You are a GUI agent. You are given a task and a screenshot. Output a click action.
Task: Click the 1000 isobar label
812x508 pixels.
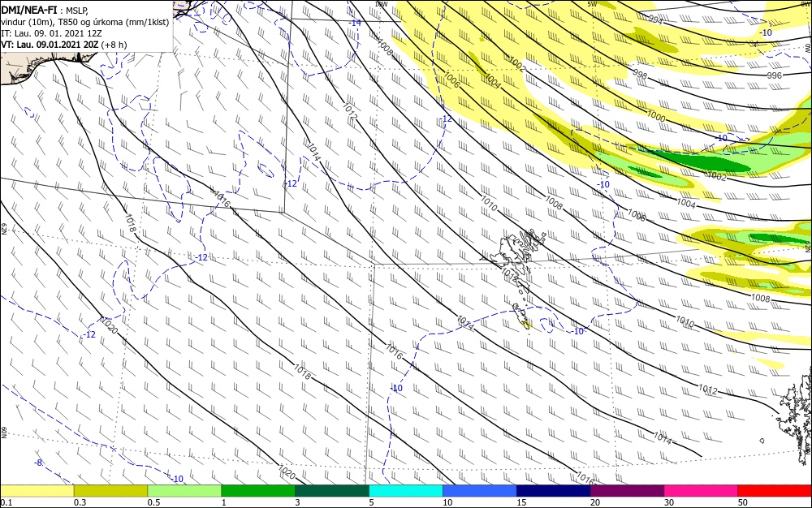click(x=656, y=117)
